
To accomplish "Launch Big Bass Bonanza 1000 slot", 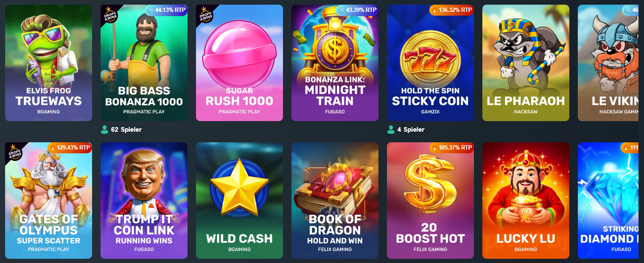I will 144,63.
